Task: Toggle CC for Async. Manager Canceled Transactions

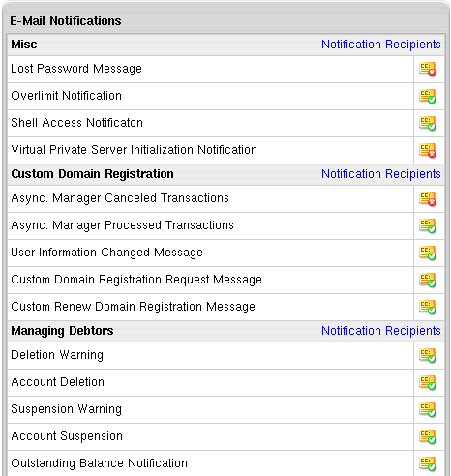Action: (x=428, y=198)
